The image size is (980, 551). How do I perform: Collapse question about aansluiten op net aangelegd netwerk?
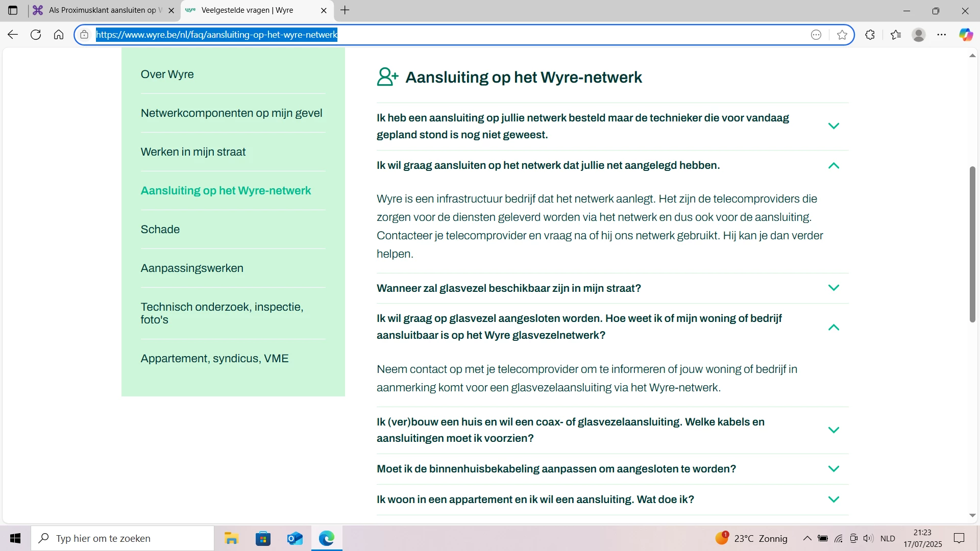click(834, 165)
